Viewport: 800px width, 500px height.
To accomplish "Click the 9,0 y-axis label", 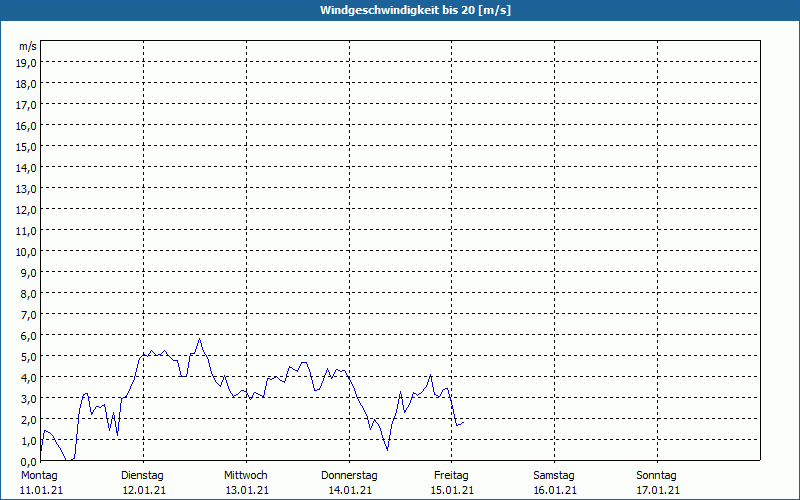I will [x=29, y=273].
